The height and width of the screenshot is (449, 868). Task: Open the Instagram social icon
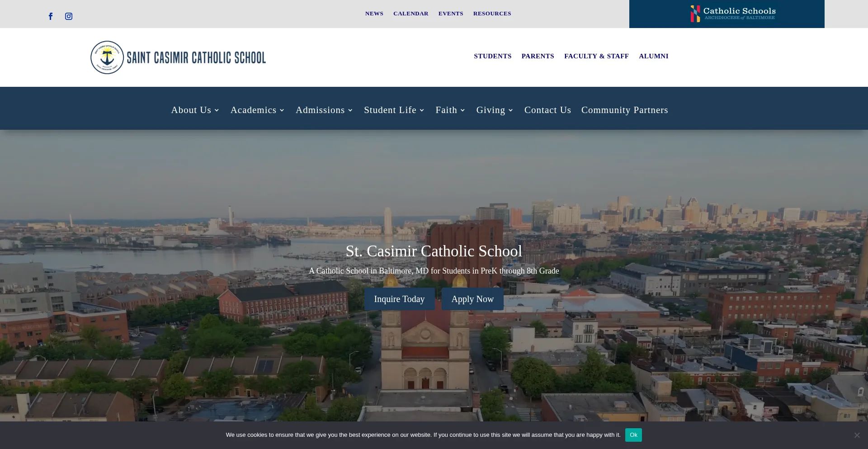click(x=69, y=16)
